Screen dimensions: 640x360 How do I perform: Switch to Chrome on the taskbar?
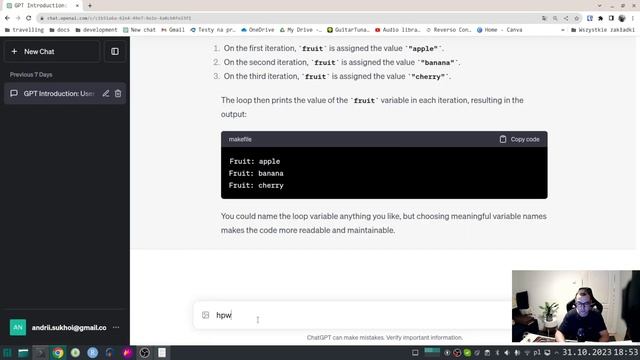58,353
